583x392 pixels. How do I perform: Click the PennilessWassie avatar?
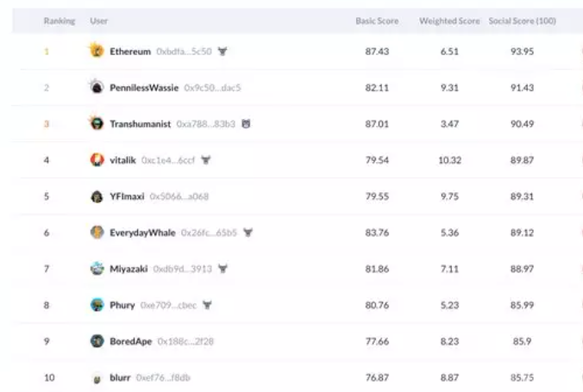97,86
